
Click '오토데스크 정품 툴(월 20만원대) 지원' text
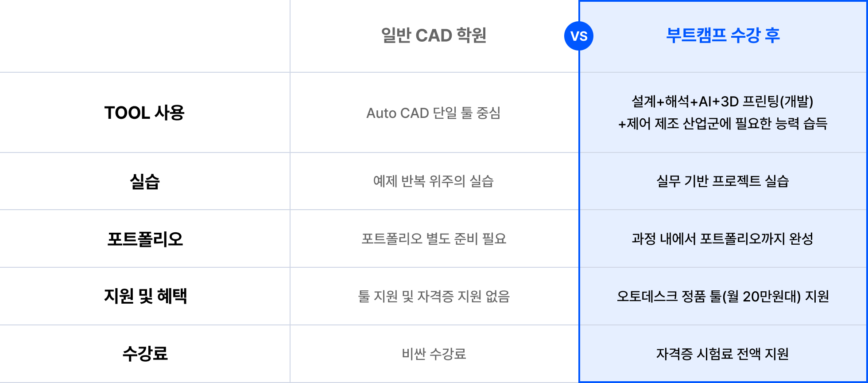722,296
